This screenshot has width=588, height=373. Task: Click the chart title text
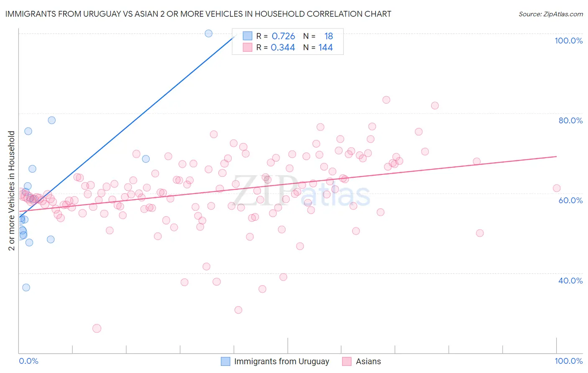coord(198,14)
